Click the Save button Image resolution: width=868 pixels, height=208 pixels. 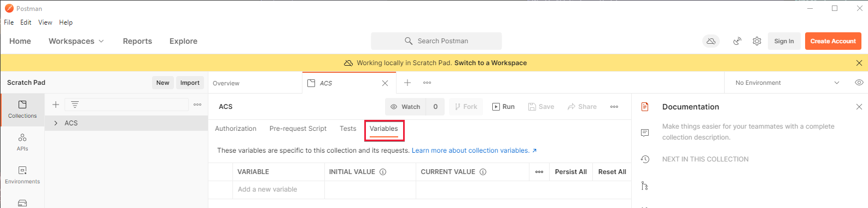(x=541, y=107)
